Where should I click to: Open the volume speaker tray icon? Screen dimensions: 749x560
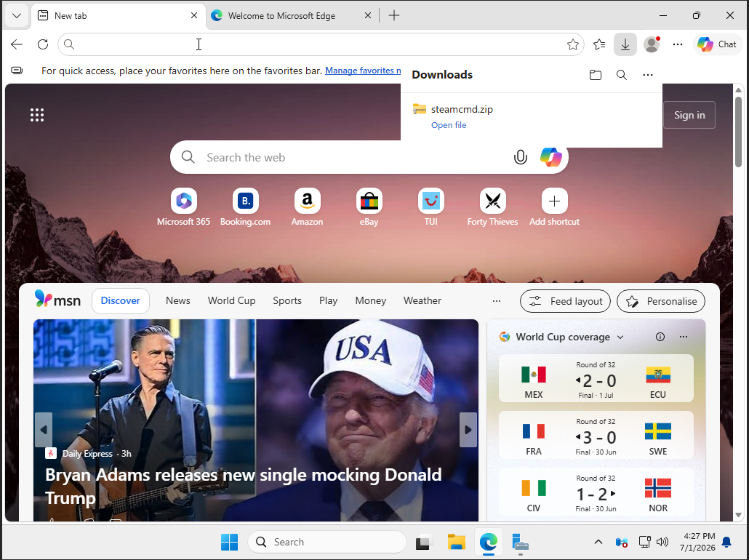pos(662,542)
